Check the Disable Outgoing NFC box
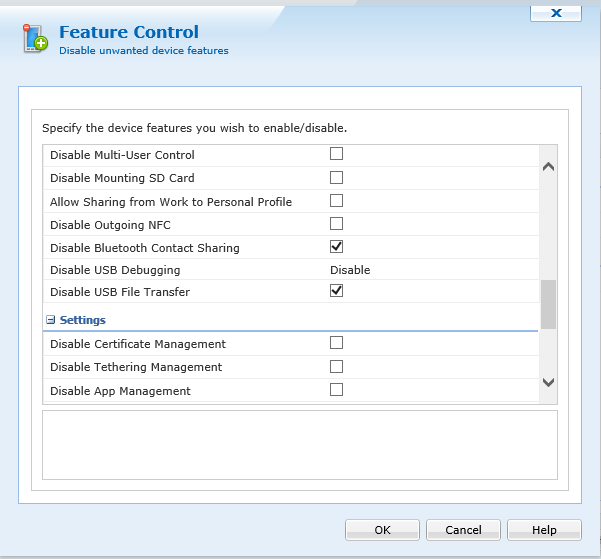The image size is (601, 559). [x=336, y=224]
